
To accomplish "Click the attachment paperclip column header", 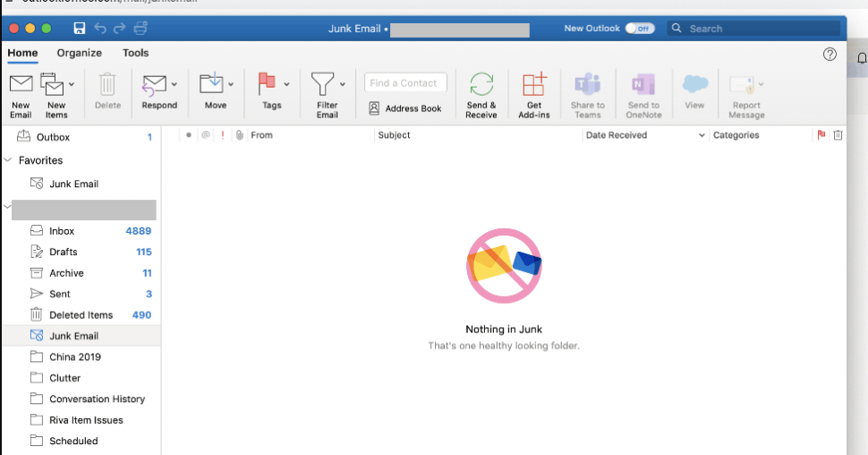I will pyautogui.click(x=239, y=134).
